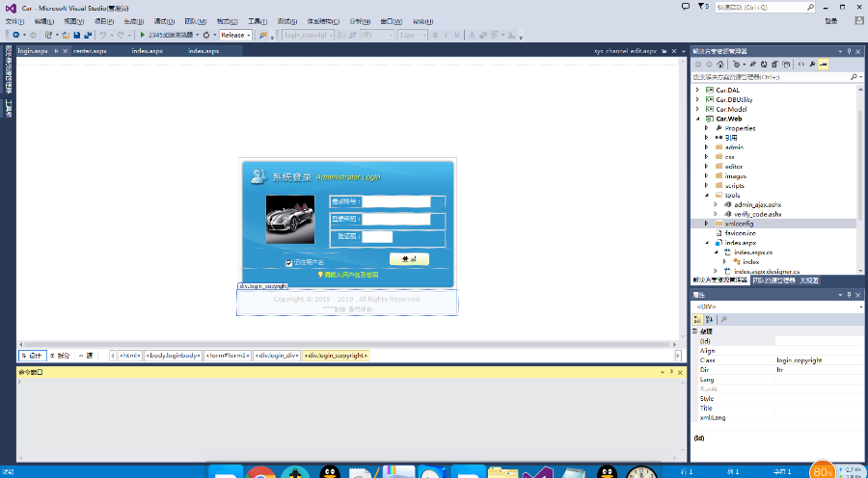This screenshot has height=478, width=868.
Task: Switch to Design view mode
Action: click(32, 356)
